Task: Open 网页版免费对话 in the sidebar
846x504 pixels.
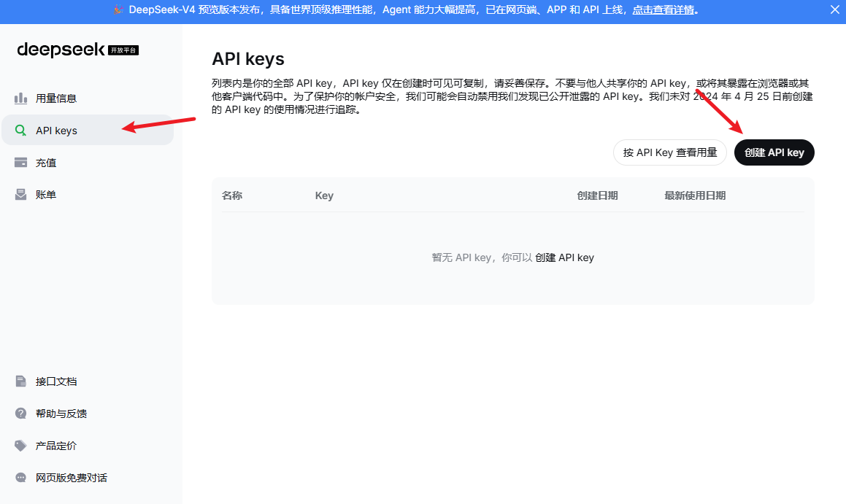Action: click(x=88, y=478)
